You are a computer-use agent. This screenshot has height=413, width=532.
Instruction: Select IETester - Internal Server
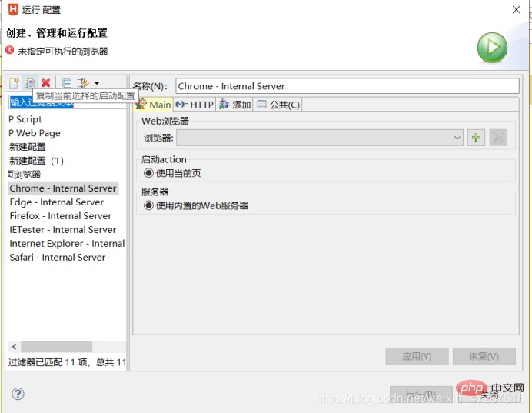pos(63,230)
